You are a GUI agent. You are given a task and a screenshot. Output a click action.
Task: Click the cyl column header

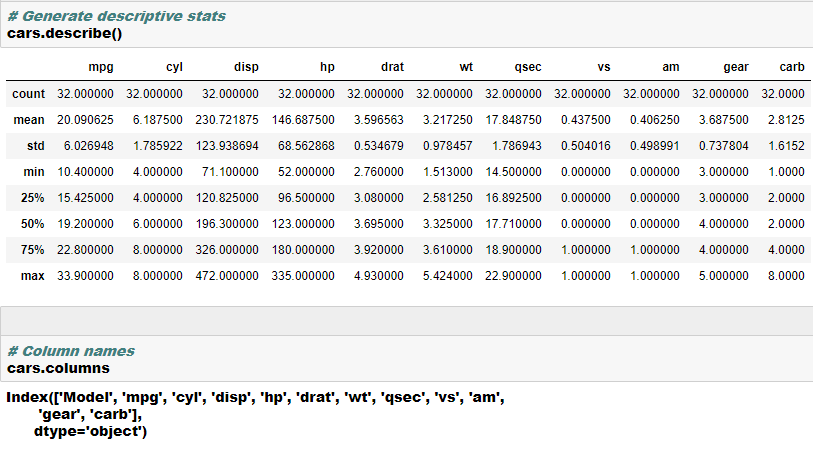(174, 67)
